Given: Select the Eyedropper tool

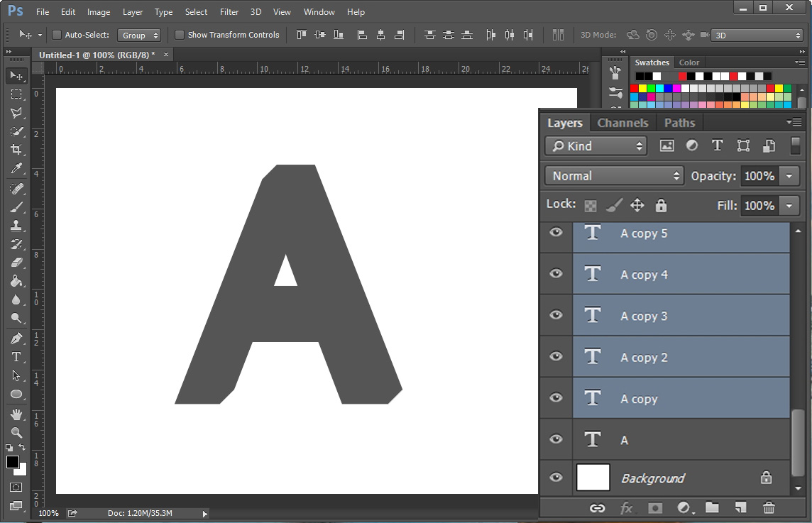Looking at the screenshot, I should [16, 168].
